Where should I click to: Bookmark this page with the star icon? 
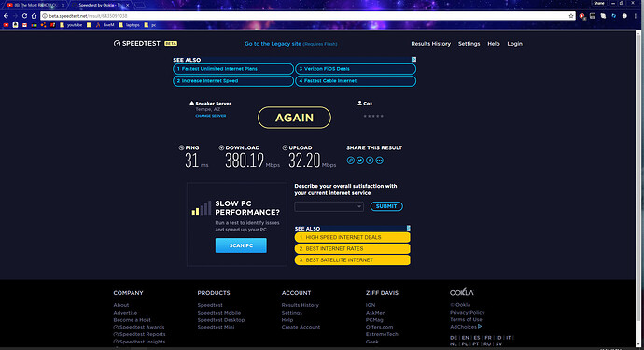click(x=571, y=16)
